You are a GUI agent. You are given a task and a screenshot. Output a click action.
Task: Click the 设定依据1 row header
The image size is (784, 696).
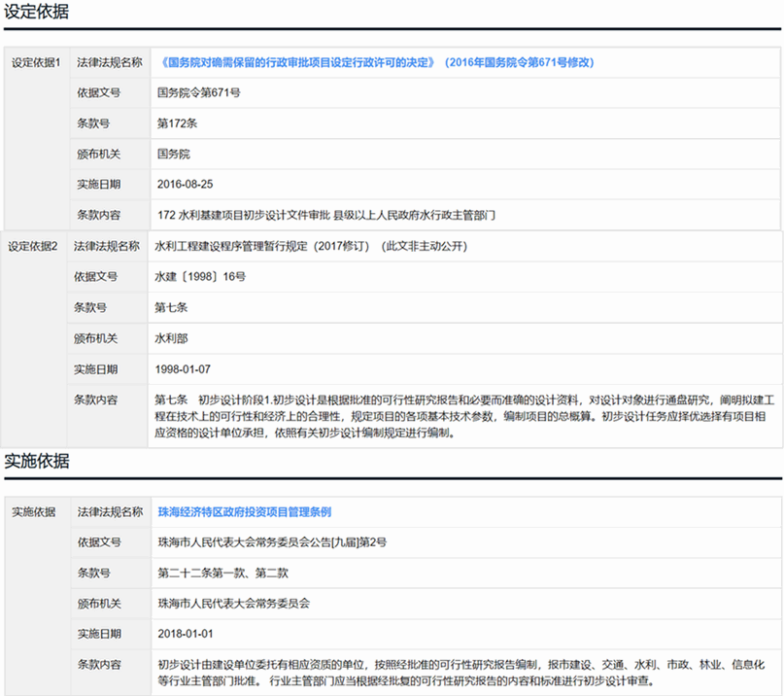click(x=36, y=62)
